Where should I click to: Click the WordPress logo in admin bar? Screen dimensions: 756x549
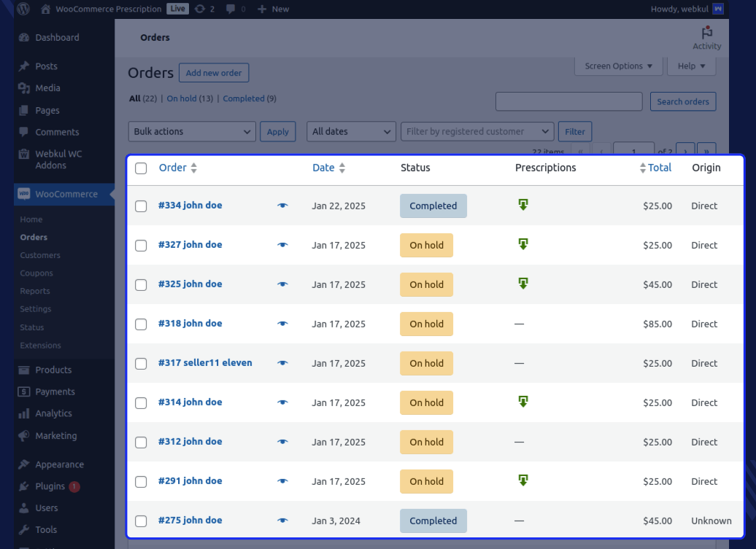pos(23,9)
